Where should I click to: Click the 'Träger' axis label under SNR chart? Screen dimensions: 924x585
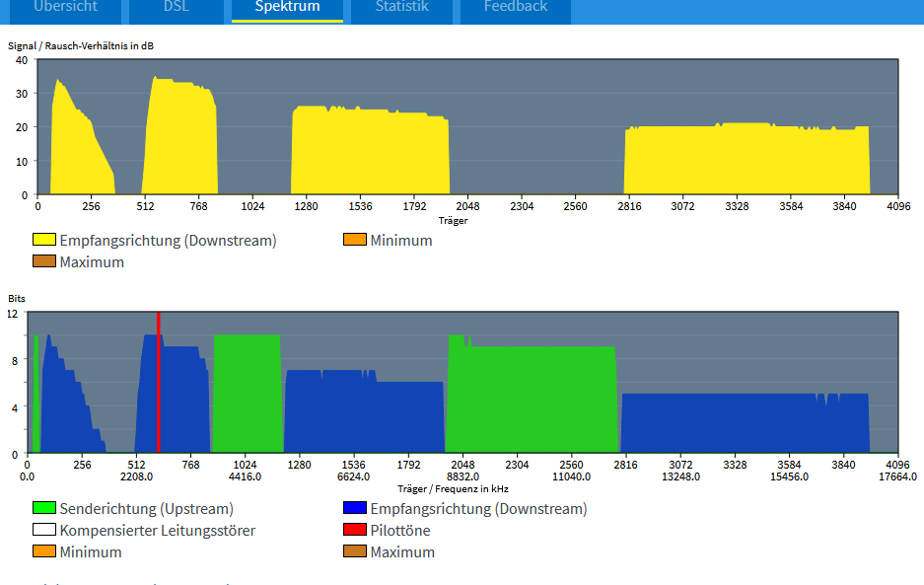[x=453, y=221]
